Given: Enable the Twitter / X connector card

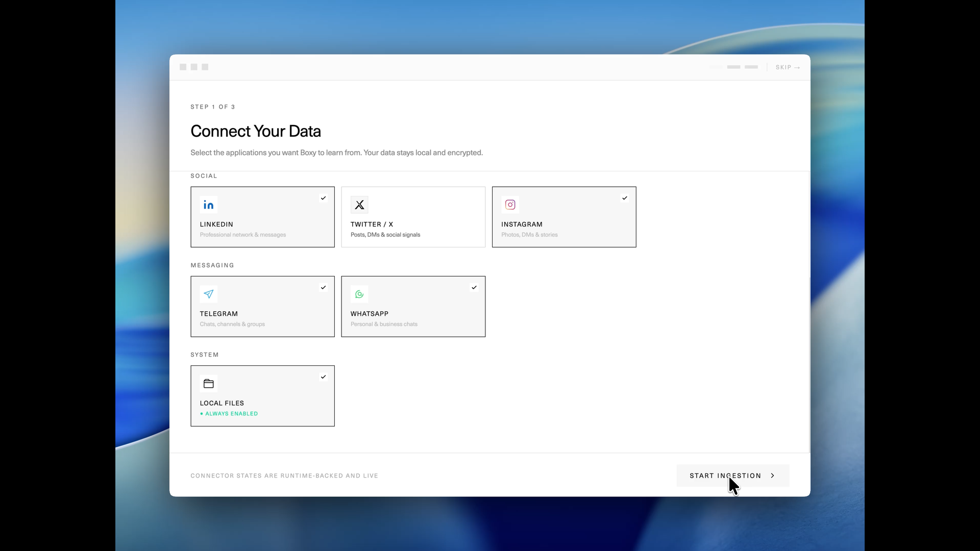Looking at the screenshot, I should point(413,217).
